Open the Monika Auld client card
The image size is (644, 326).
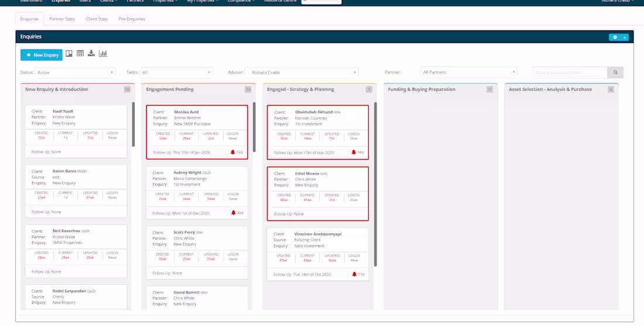[x=197, y=132]
